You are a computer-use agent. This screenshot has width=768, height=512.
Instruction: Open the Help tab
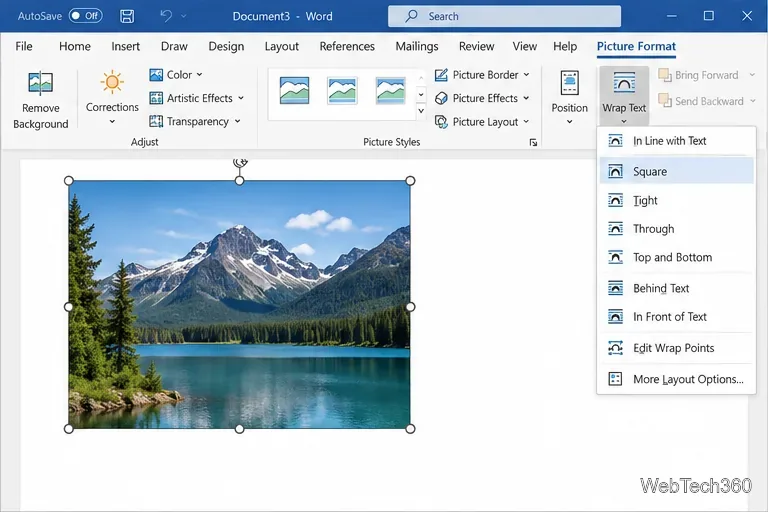[x=565, y=47]
